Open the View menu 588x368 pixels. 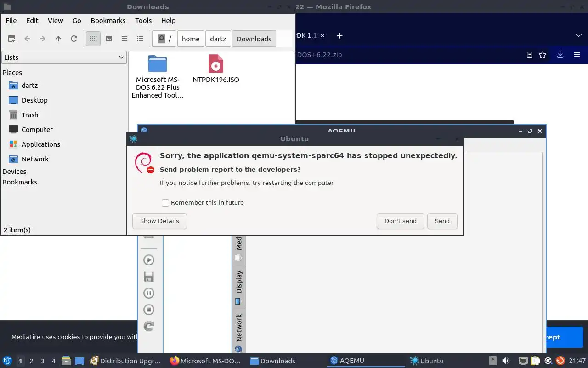click(x=55, y=21)
